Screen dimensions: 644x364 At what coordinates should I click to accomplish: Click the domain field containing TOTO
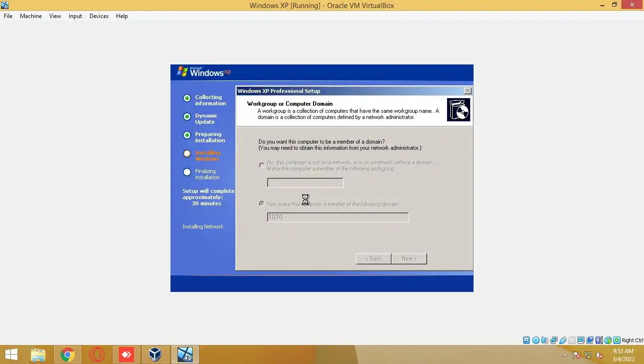click(x=338, y=217)
